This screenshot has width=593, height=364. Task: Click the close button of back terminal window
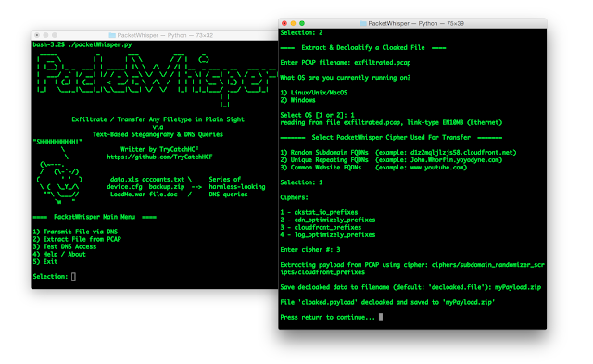point(37,35)
